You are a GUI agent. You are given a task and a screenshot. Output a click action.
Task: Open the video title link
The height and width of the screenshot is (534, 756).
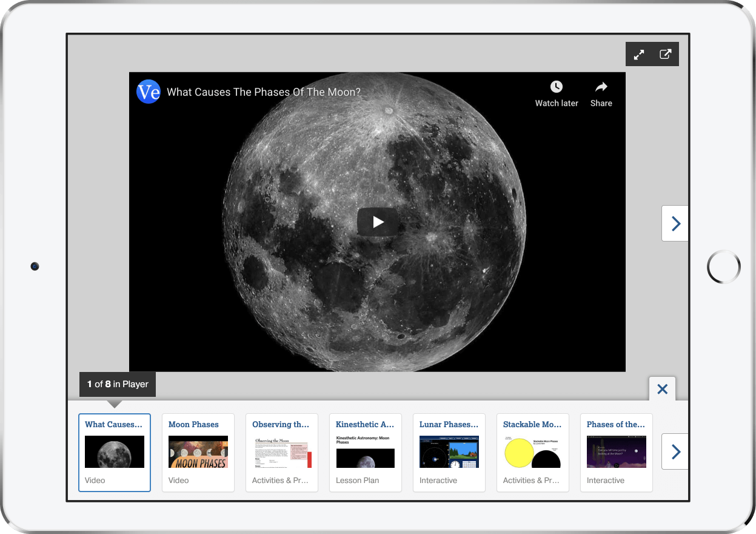[264, 92]
